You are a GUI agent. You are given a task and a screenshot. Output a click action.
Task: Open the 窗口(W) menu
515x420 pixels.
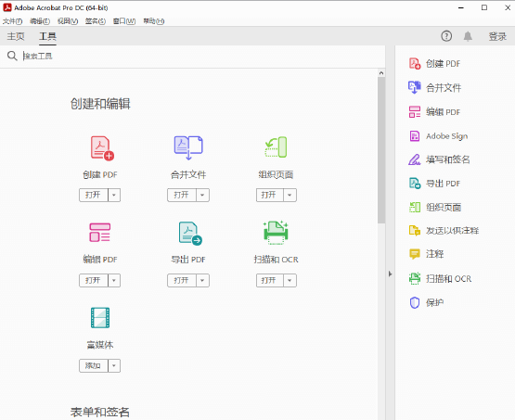(124, 21)
